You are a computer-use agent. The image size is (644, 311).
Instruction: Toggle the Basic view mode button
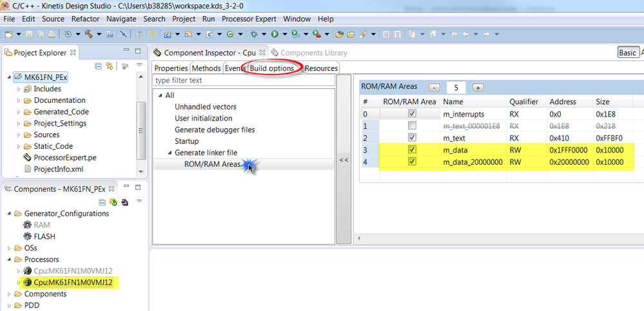click(628, 53)
